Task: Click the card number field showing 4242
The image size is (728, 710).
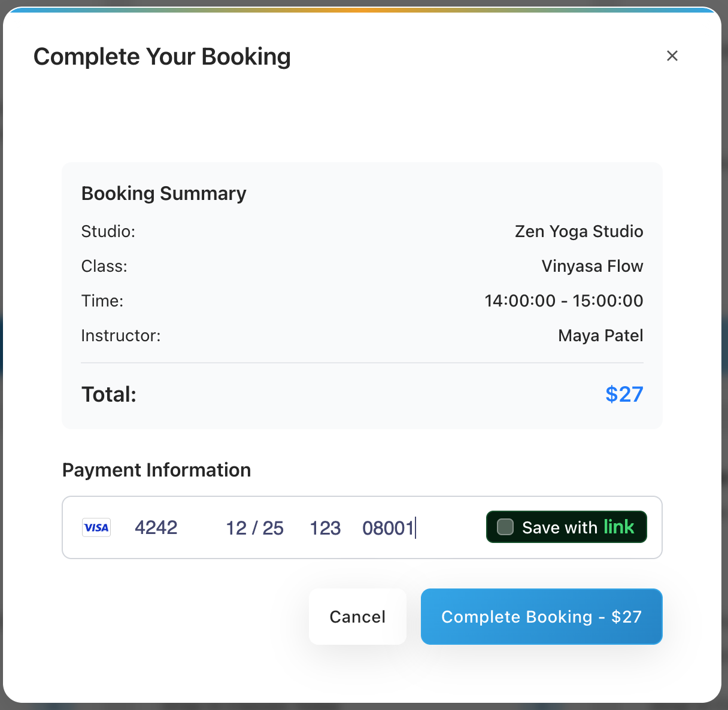Action: tap(156, 527)
